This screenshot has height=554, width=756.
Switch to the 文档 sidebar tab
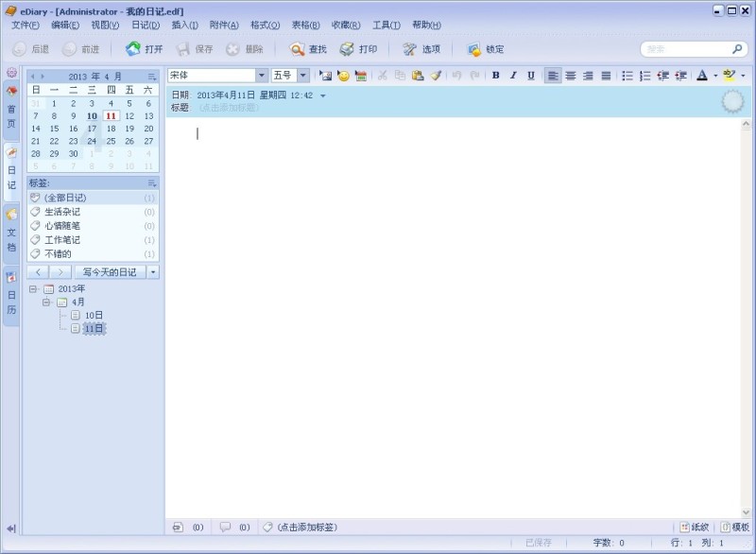tap(11, 232)
